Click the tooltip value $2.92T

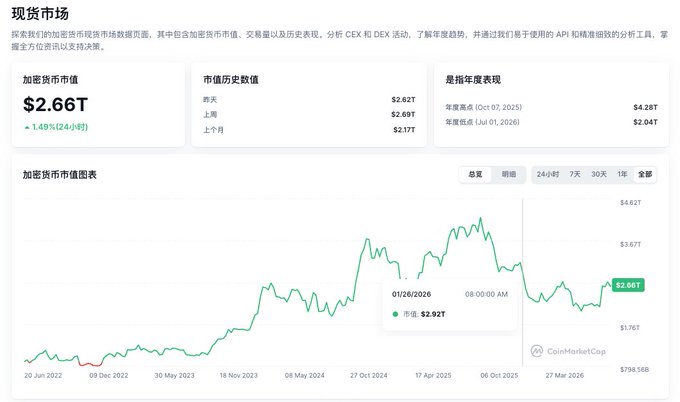(x=433, y=314)
